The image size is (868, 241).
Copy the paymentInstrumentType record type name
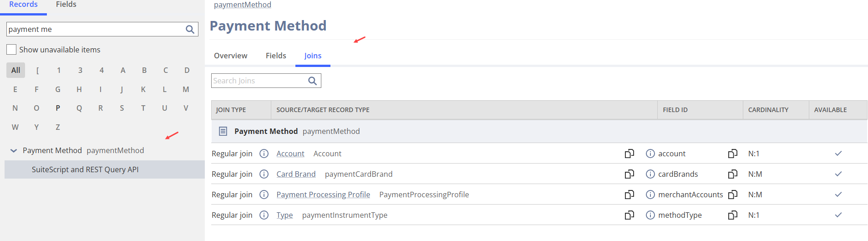(x=629, y=215)
